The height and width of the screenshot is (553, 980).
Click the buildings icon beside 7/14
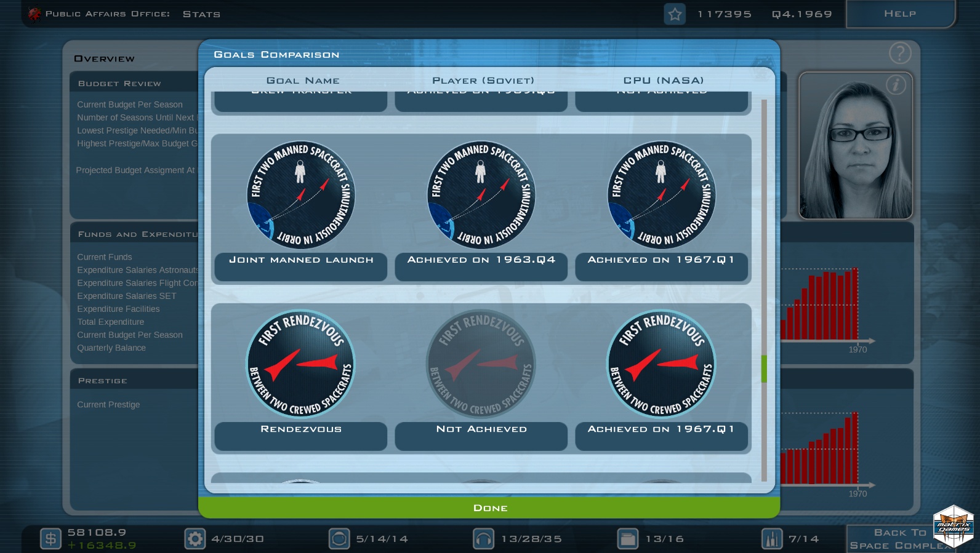[x=772, y=539]
